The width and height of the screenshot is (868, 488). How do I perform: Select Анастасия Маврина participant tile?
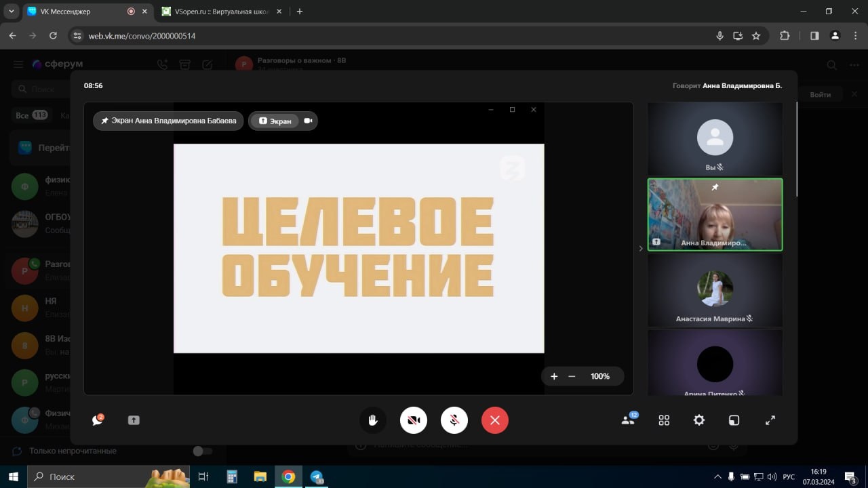(x=715, y=290)
